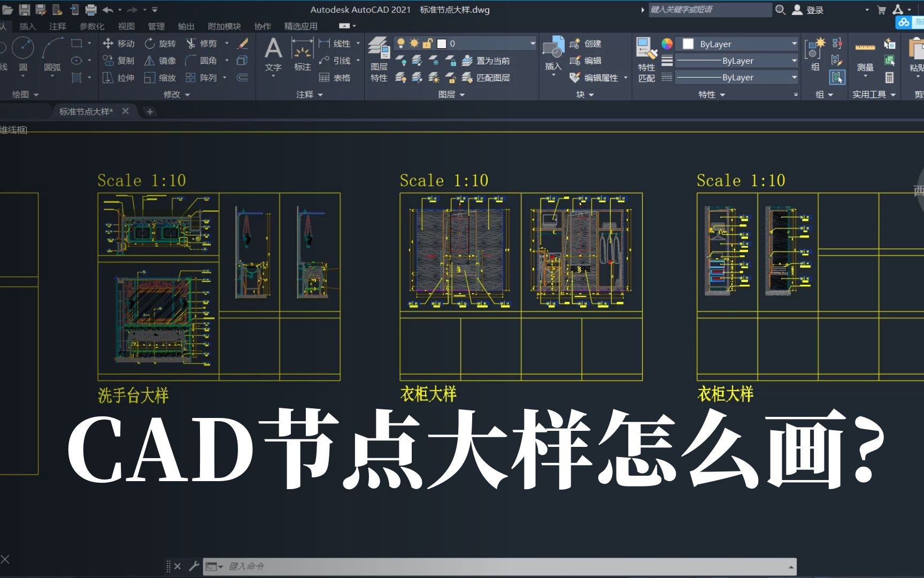Toggle layer freeze via the sun icon
Viewport: 924px width, 578px height.
pyautogui.click(x=414, y=43)
